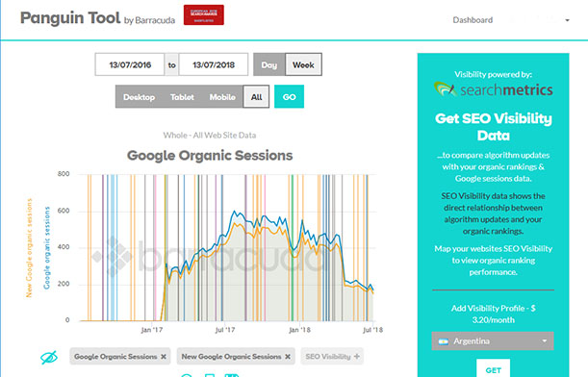588x377 pixels.
Task: Remove the Google Organic Sessions tag
Action: point(164,357)
